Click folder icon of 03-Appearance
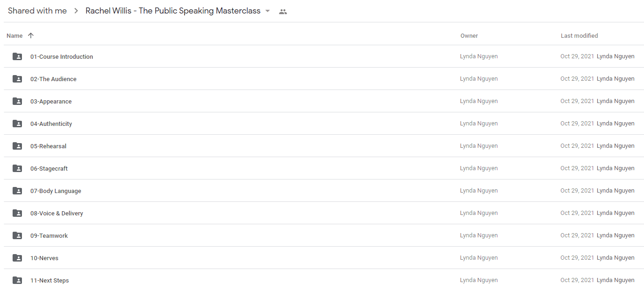The image size is (644, 290). tap(17, 101)
